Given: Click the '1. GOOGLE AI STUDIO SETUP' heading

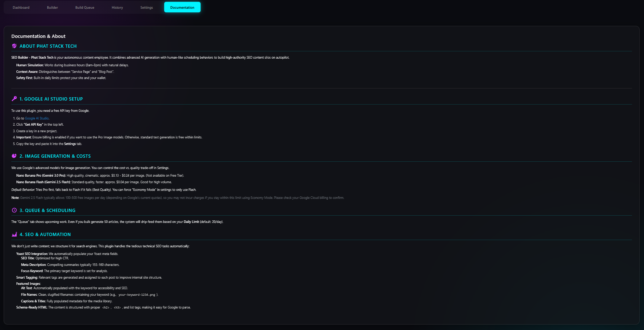Looking at the screenshot, I should tap(51, 99).
